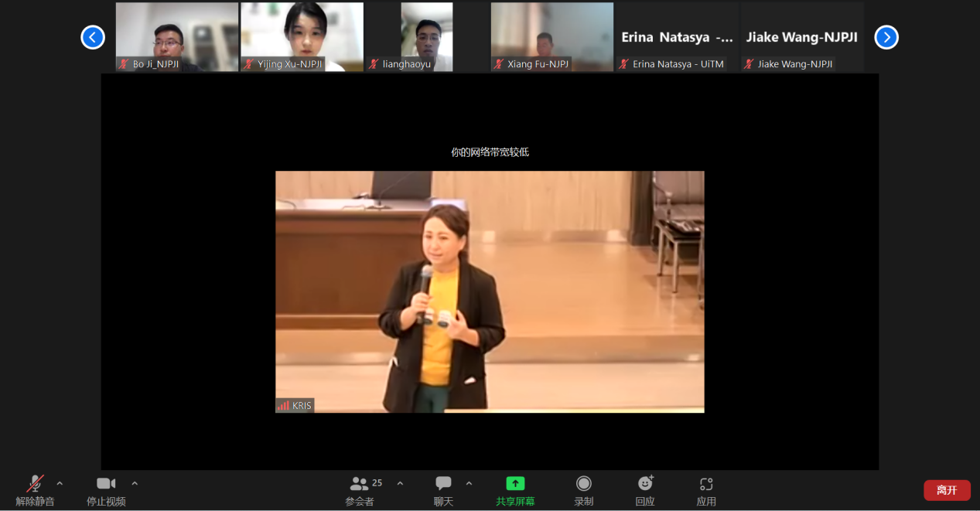Show next participants with right arrow
The image size is (980, 511).
tap(886, 37)
